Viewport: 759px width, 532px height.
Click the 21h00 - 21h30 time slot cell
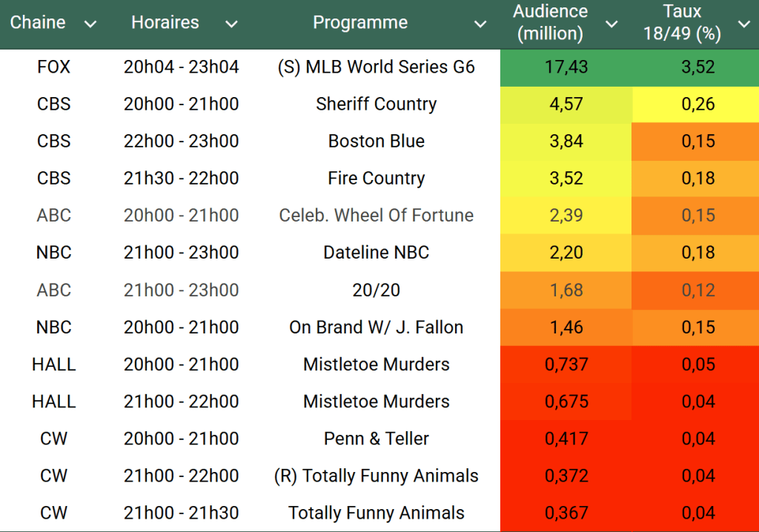coord(181,513)
